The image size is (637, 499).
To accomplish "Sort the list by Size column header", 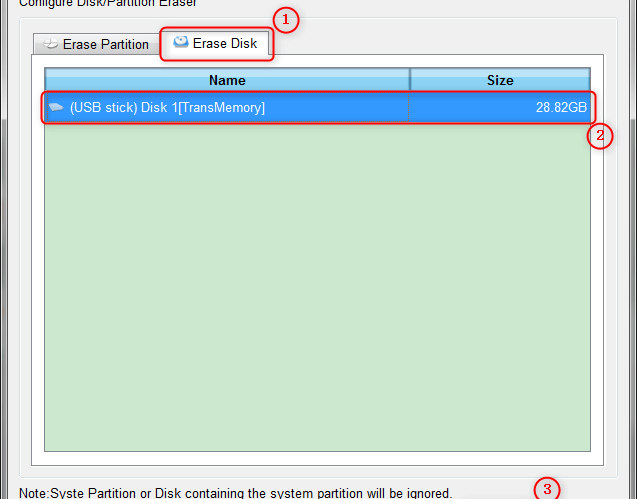I will coord(500,80).
